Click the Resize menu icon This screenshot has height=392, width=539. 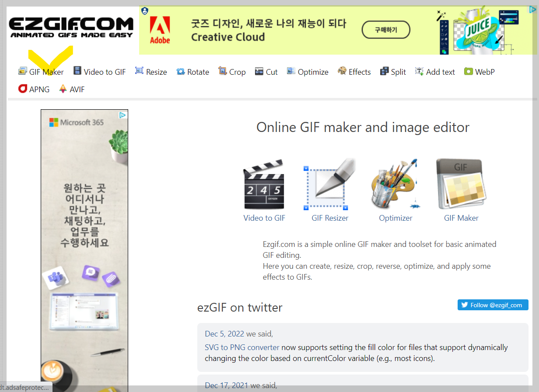pos(139,71)
